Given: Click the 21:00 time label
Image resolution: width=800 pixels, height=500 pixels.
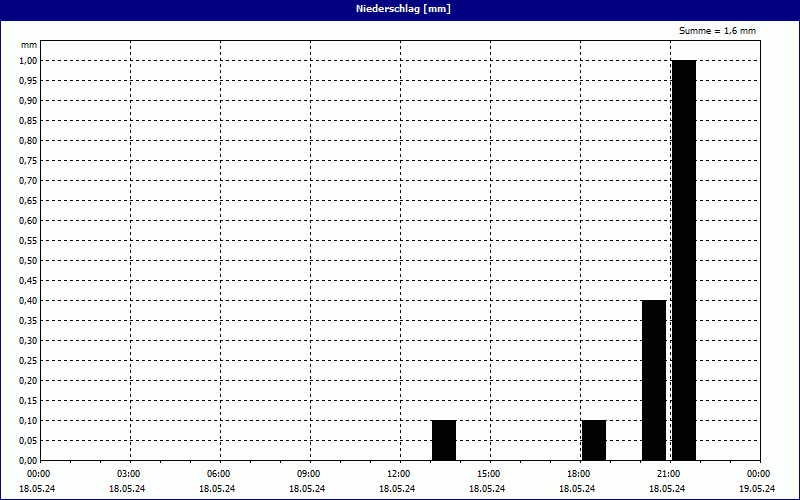Looking at the screenshot, I should click(668, 474).
